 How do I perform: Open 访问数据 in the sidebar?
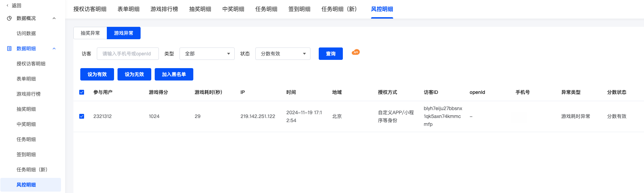(26, 33)
